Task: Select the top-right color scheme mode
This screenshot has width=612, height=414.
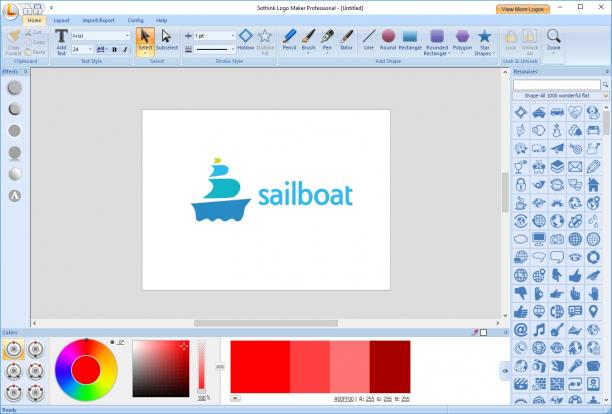Action: coord(35,349)
